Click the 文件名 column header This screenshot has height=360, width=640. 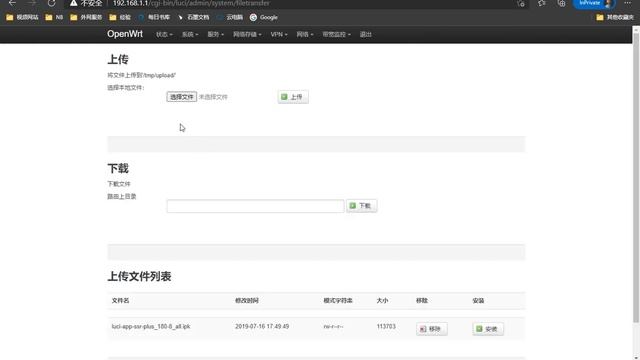(120, 300)
